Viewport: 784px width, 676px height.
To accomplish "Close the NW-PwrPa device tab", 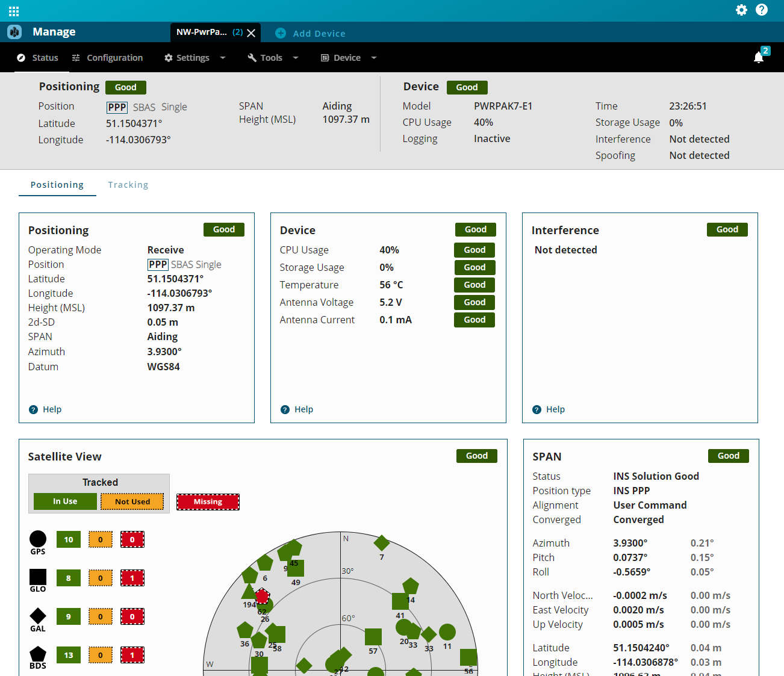I will pos(251,33).
